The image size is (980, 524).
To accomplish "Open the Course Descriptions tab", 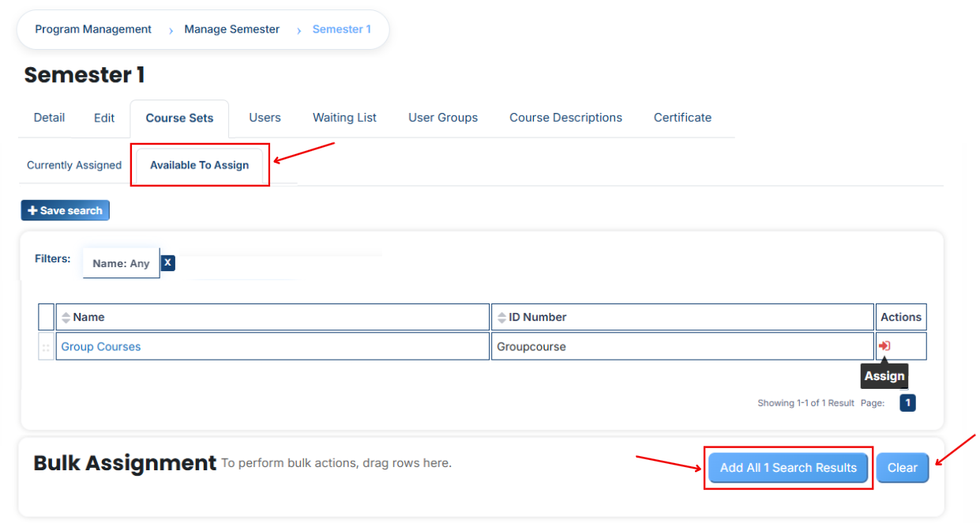I will click(565, 118).
